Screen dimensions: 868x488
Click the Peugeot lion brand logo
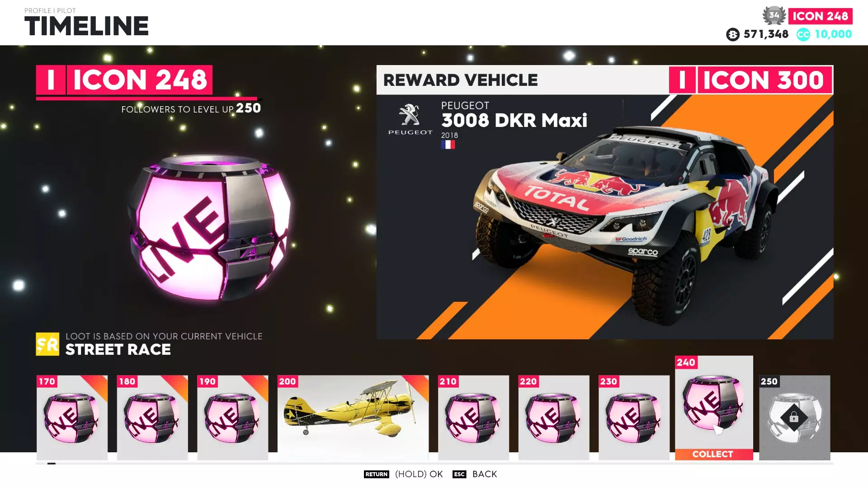pyautogui.click(x=410, y=119)
